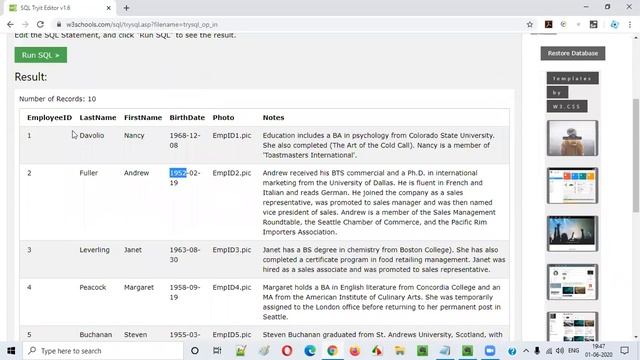Switch to Google Chrome in the taskbar
The image size is (640, 360).
(x=332, y=351)
